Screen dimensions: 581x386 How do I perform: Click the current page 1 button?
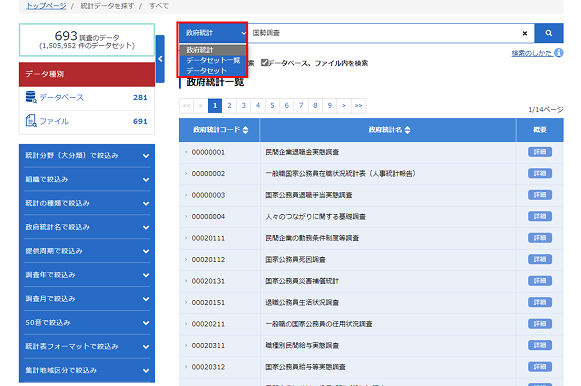click(215, 106)
